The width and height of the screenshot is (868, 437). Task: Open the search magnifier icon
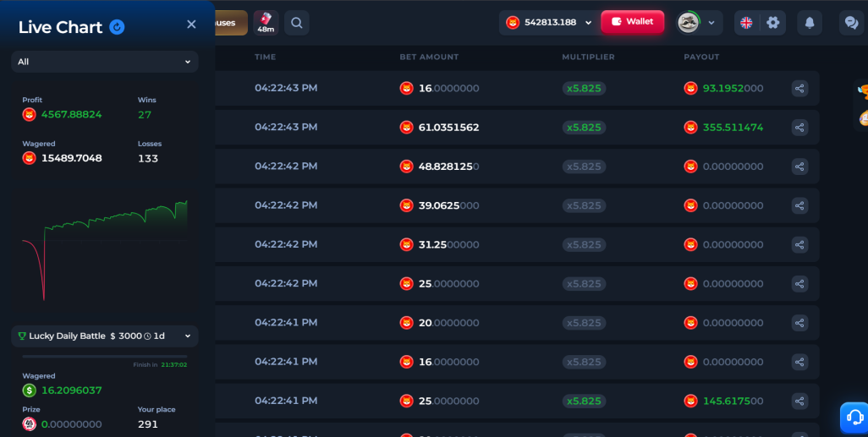pos(297,23)
